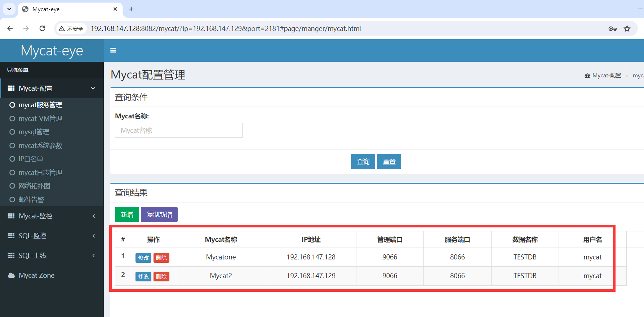This screenshot has width=644, height=317.
Task: Click the IP地址 column header
Action: point(311,240)
